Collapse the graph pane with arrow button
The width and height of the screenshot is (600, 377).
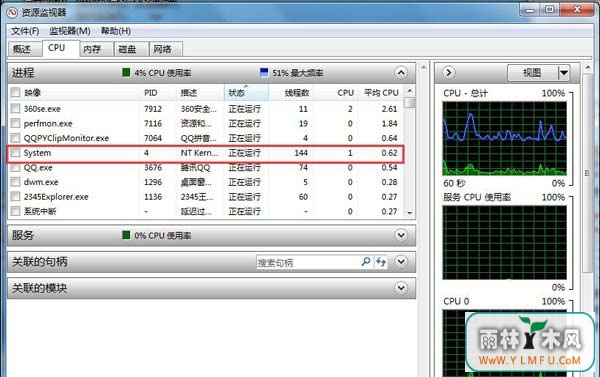[448, 73]
